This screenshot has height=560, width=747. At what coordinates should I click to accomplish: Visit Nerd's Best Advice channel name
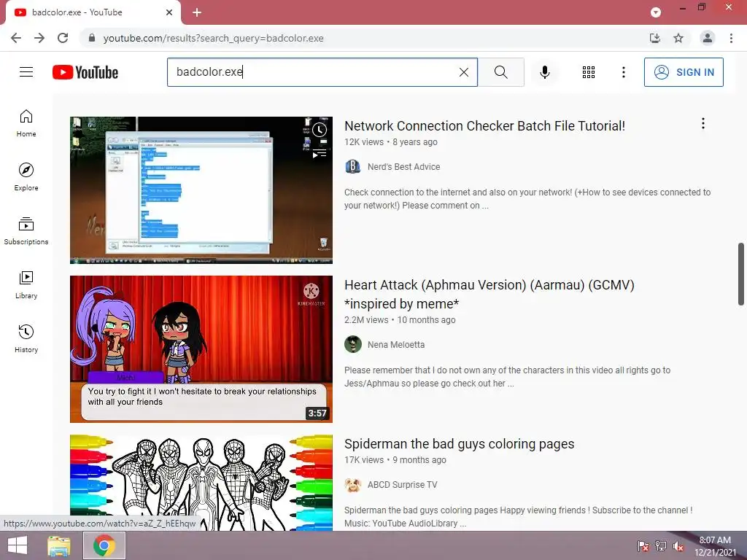point(403,167)
